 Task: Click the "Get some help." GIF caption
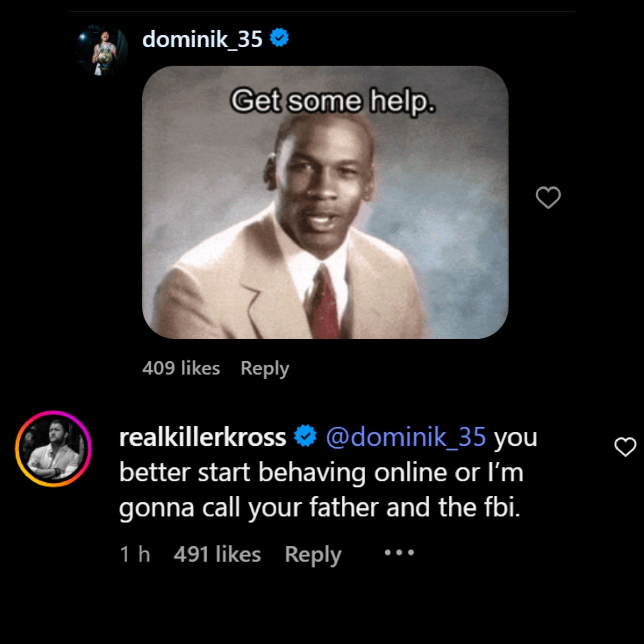(x=333, y=101)
